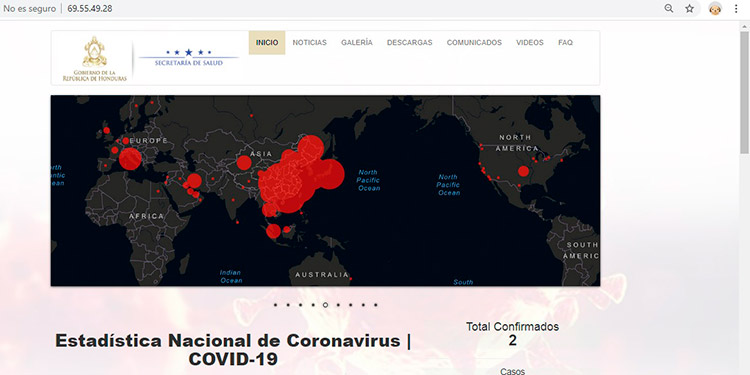This screenshot has height=375, width=750.
Task: Open the Chrome three-dot menu
Action: click(x=736, y=9)
